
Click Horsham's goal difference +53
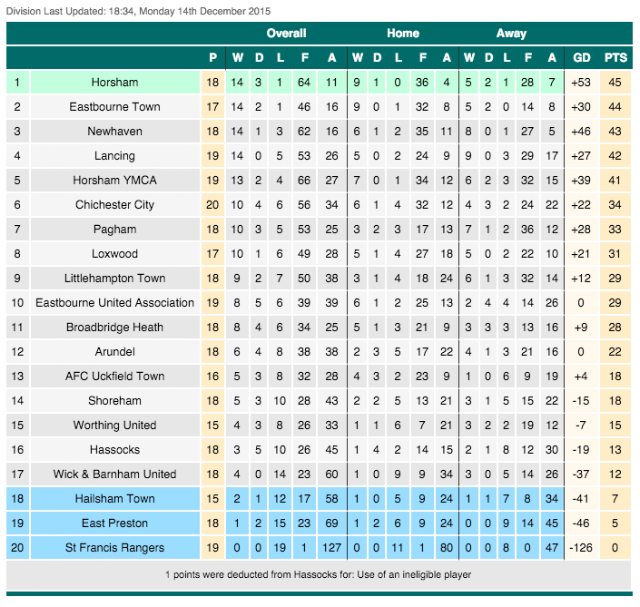[581, 82]
